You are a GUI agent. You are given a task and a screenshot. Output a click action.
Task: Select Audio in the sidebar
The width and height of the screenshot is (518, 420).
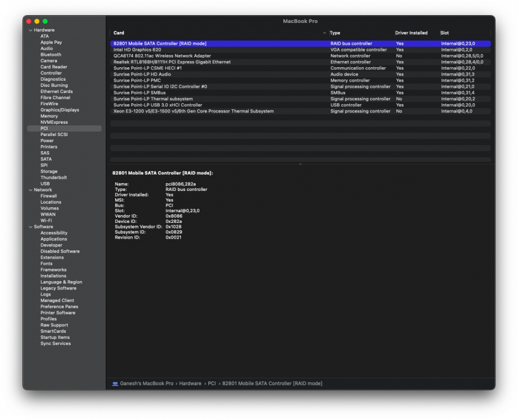tap(46, 49)
